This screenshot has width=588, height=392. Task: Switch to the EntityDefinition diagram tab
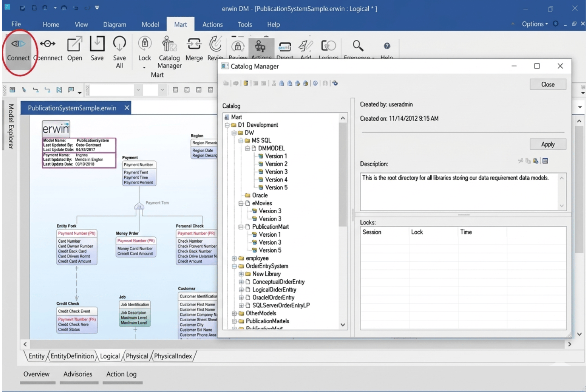72,356
